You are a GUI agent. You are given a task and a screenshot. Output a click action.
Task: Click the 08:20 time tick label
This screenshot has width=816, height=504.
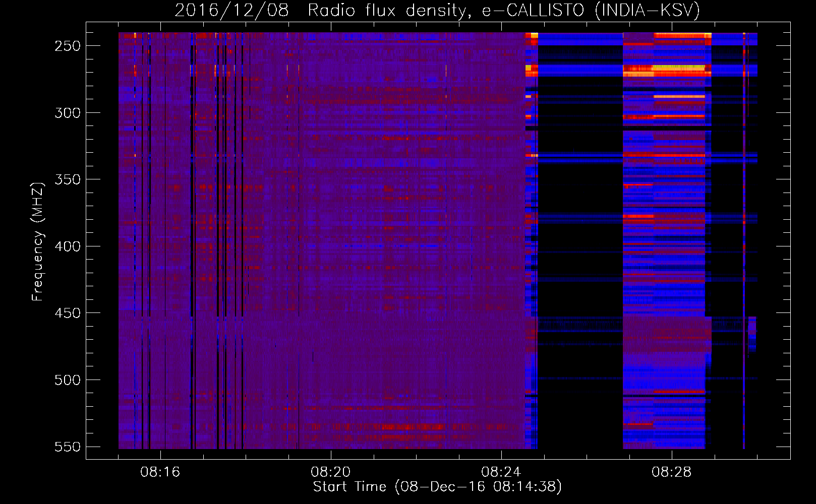(x=331, y=472)
